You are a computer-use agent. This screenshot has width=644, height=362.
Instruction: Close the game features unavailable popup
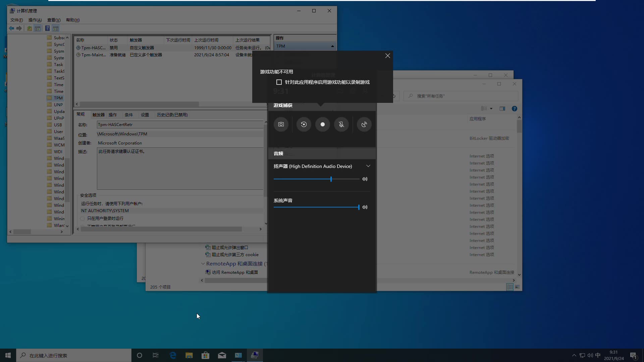[x=388, y=56]
